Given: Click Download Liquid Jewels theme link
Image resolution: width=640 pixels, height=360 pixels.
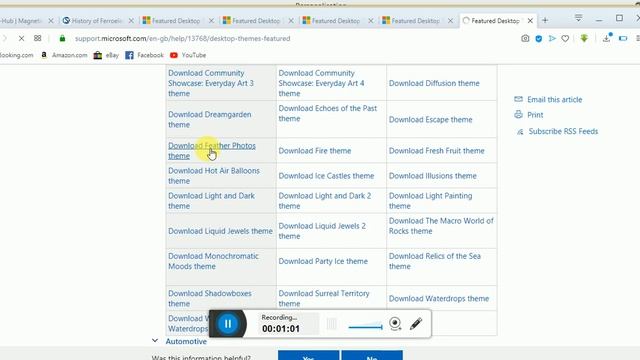Looking at the screenshot, I should click(x=220, y=231).
